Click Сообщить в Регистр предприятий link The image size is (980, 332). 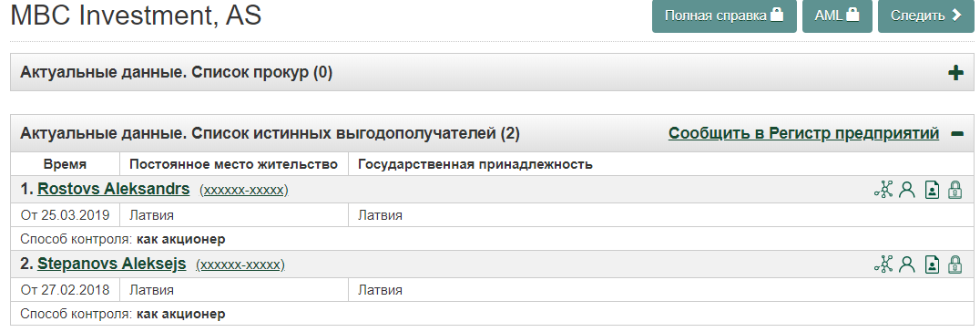click(803, 133)
